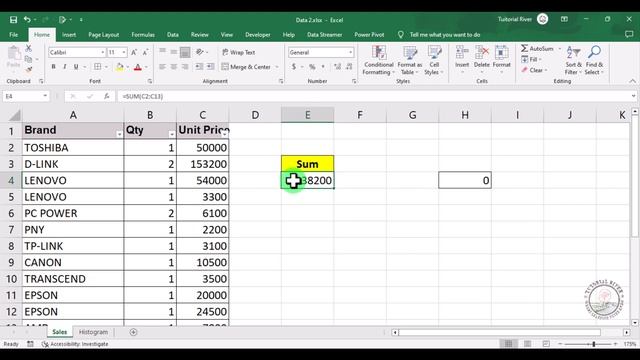The image size is (640, 360).
Task: Click the New sheet plus icon
Action: [x=133, y=332]
